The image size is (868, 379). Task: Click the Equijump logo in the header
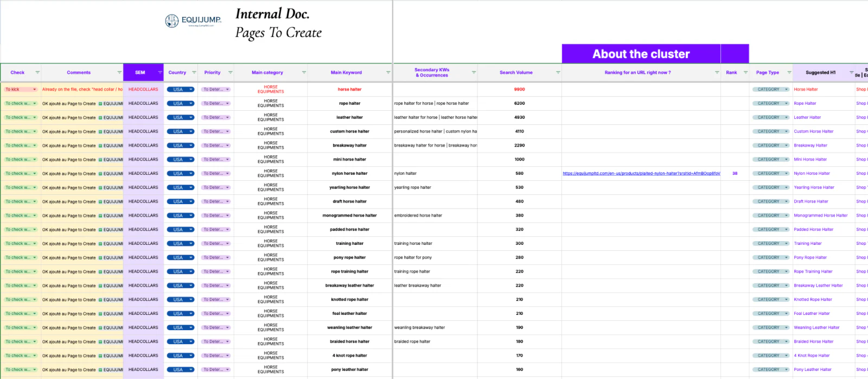tap(194, 21)
